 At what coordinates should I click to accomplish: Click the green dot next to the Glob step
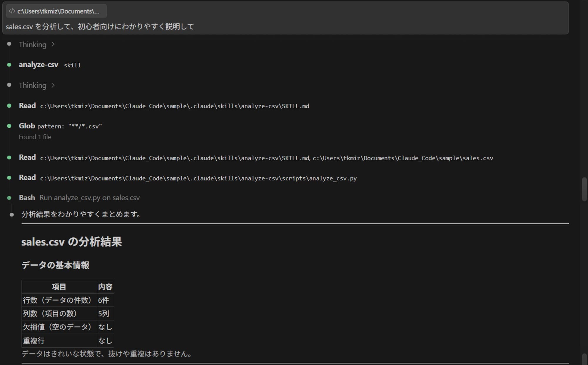(x=9, y=126)
